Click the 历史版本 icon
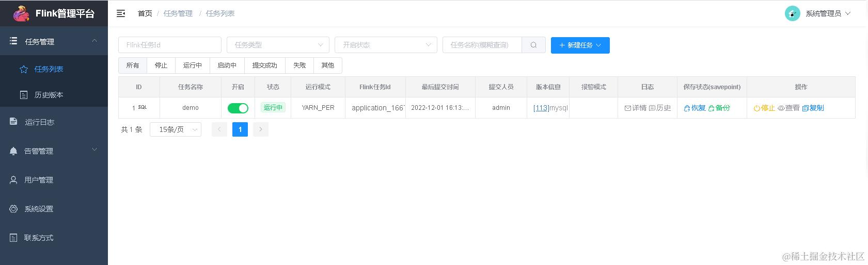The height and width of the screenshot is (265, 868). pos(24,95)
